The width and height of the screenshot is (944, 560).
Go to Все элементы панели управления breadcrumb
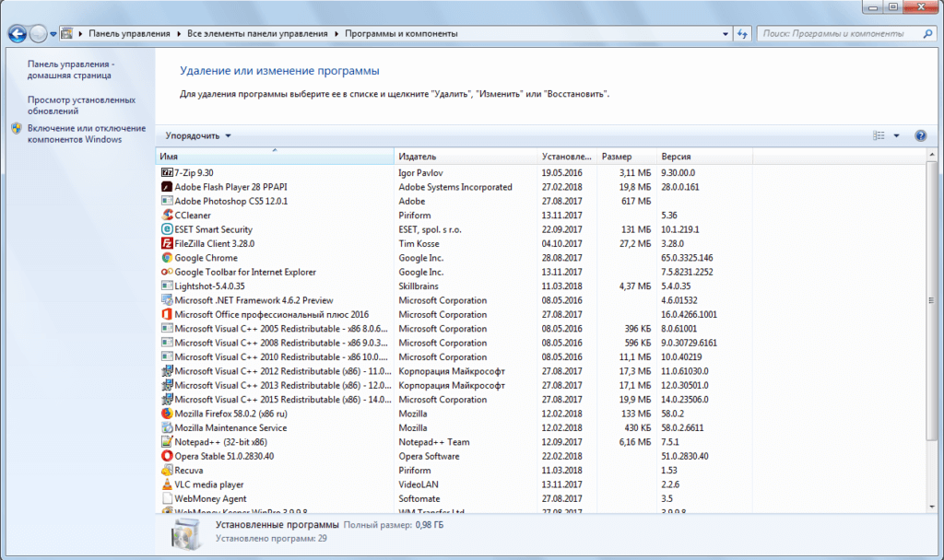257,34
